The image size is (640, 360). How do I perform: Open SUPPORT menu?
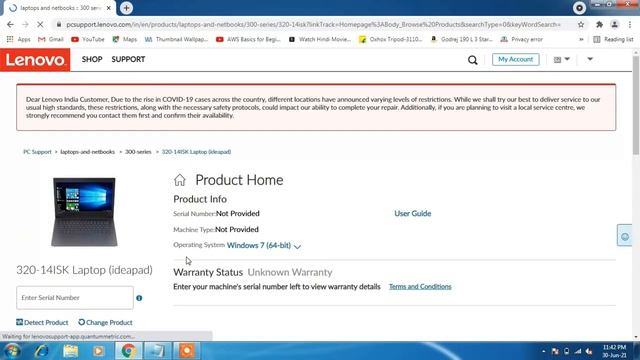128,59
